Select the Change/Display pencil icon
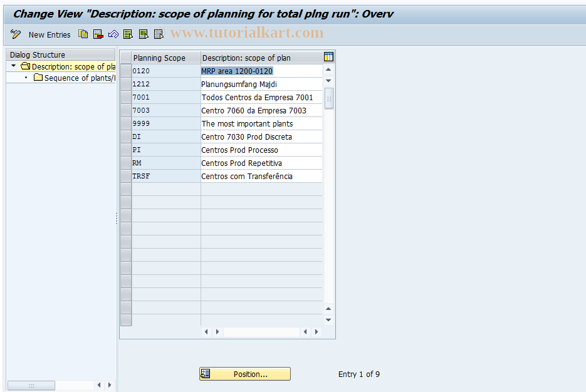586x392 pixels. (x=16, y=34)
